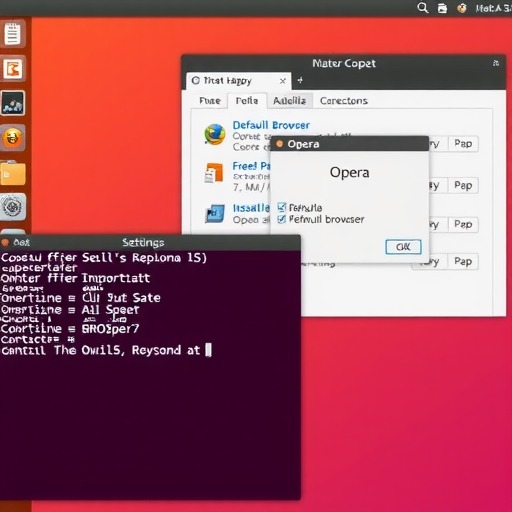Image resolution: width=512 pixels, height=512 pixels.
Task: Click the Opera heading in dialog body
Action: 349,173
